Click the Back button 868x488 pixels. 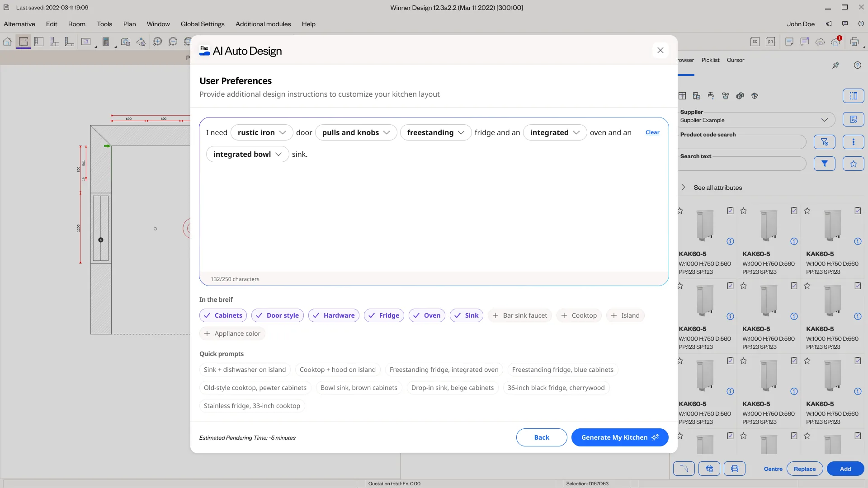click(542, 437)
